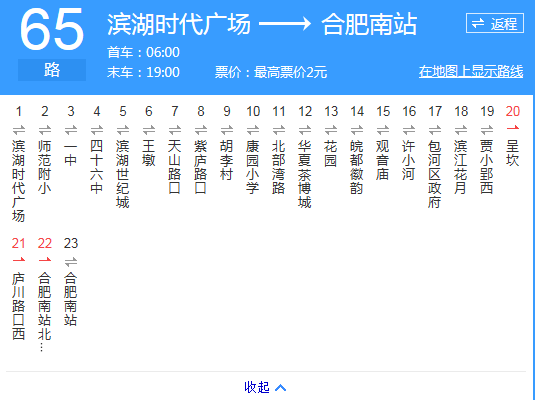The height and width of the screenshot is (400, 540).
Task: Select stop 3 一中
Action: pos(71,153)
